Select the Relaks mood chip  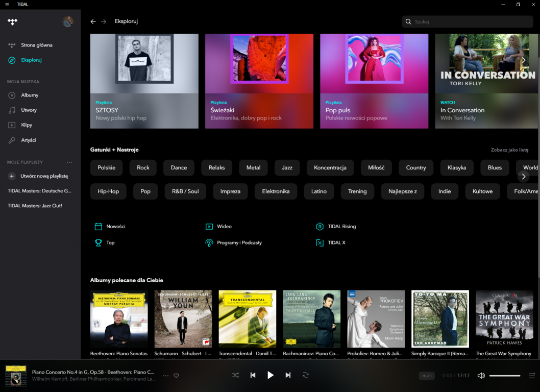coord(216,168)
